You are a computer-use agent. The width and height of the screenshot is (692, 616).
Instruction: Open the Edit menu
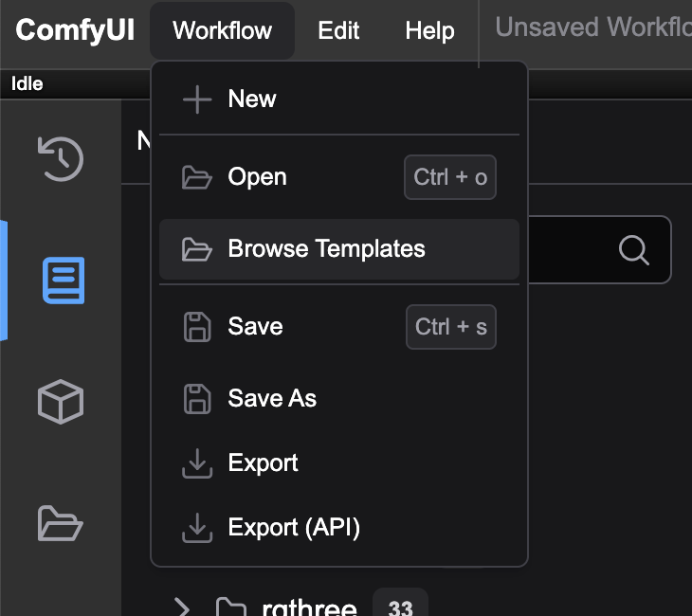click(x=338, y=30)
